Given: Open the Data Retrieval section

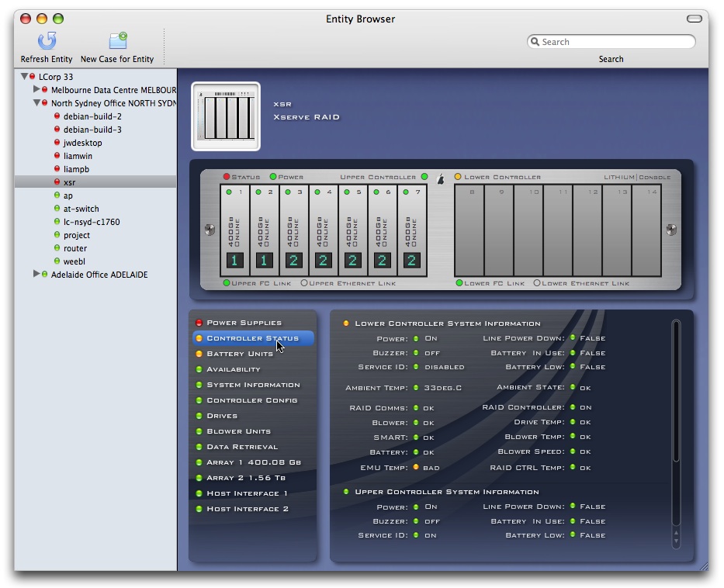Looking at the screenshot, I should 253,447.
